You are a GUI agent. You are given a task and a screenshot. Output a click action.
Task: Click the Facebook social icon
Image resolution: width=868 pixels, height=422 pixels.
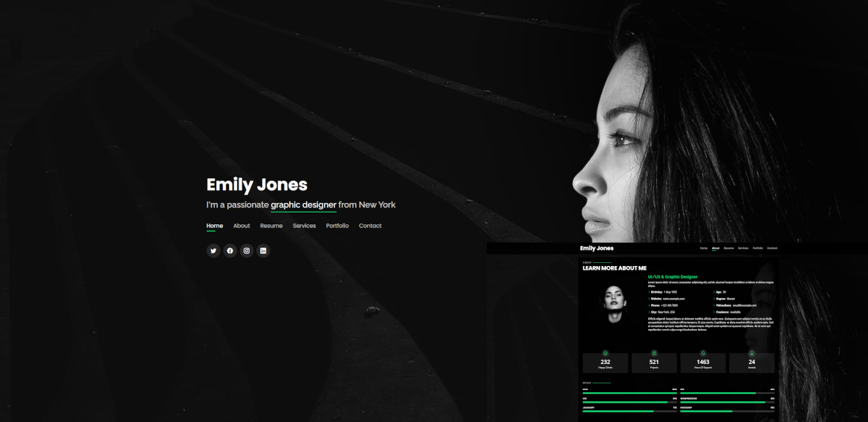point(230,251)
